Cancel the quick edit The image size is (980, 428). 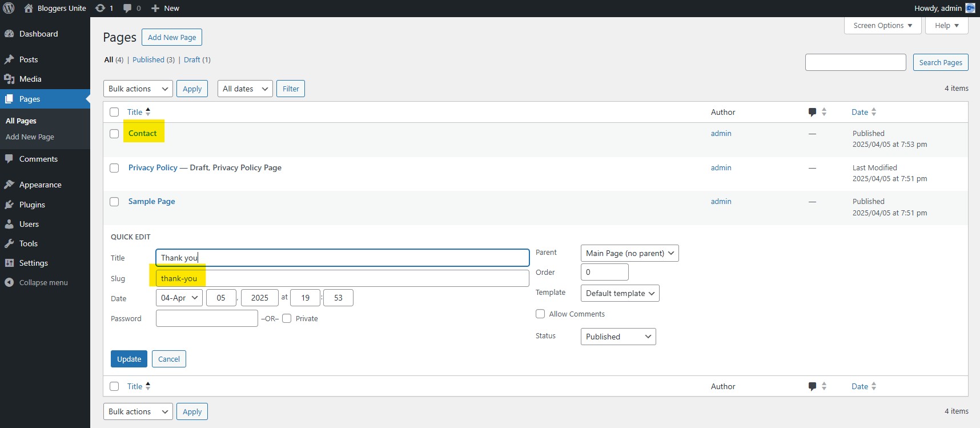169,359
